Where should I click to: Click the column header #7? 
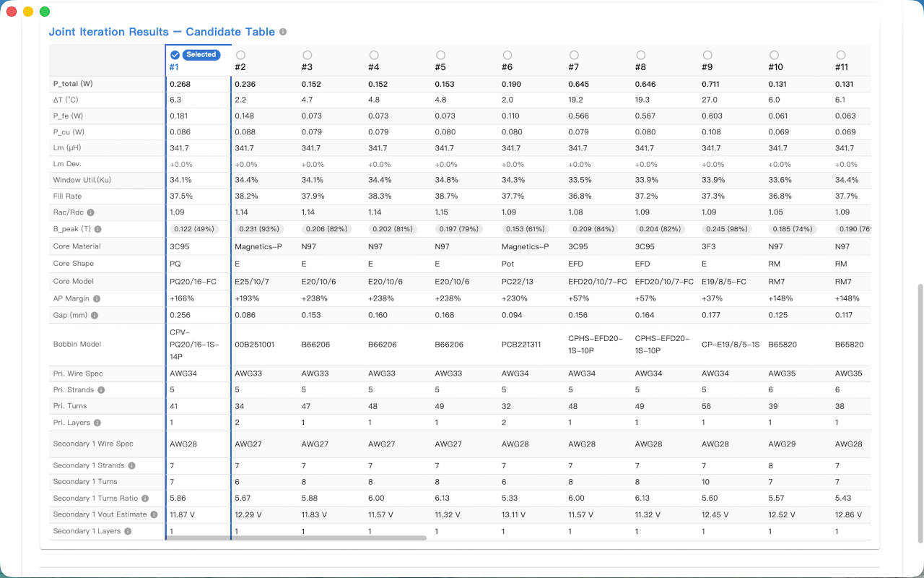[x=574, y=67]
